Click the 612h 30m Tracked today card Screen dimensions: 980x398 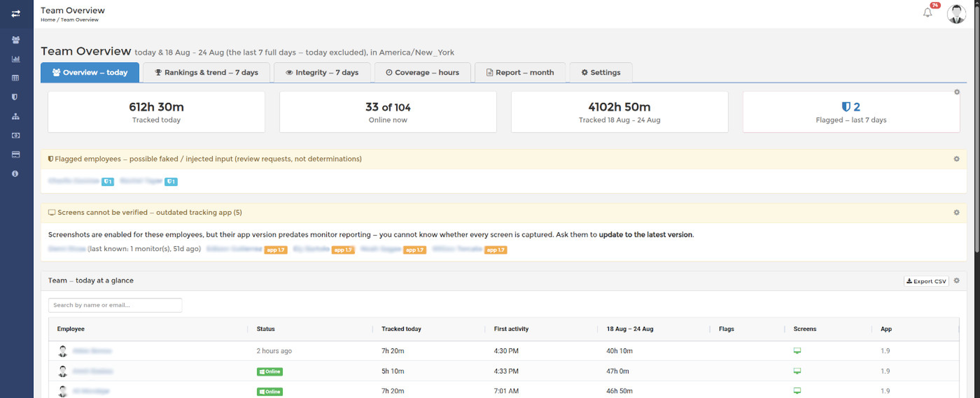(156, 112)
